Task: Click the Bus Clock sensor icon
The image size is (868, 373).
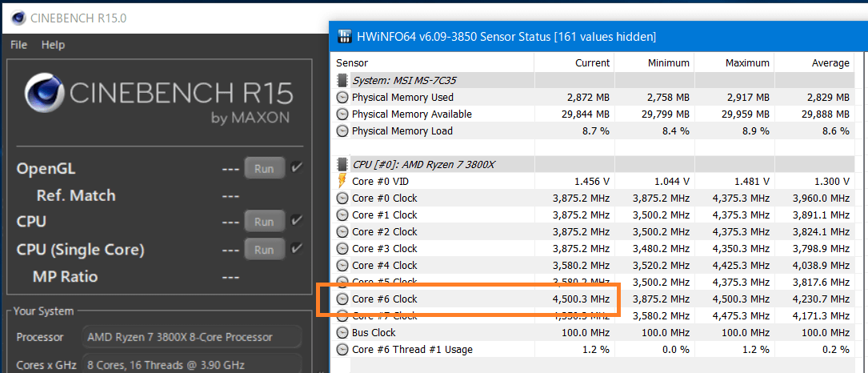Action: coord(342,332)
